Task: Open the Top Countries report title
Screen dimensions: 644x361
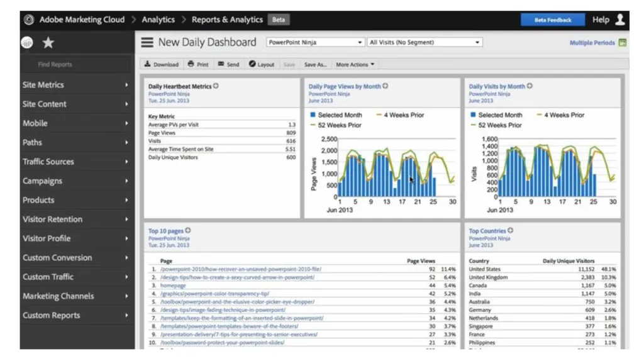Action: [x=487, y=231]
